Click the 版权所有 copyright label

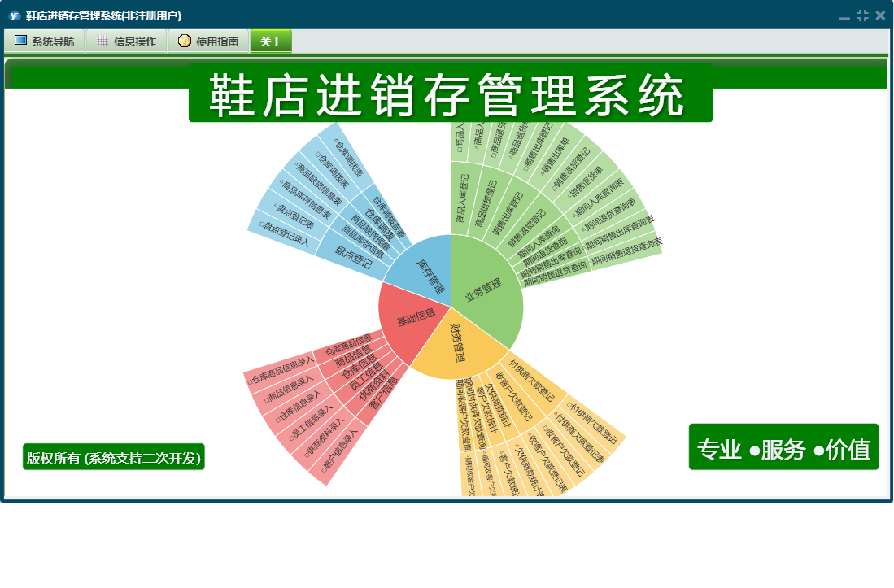(113, 457)
